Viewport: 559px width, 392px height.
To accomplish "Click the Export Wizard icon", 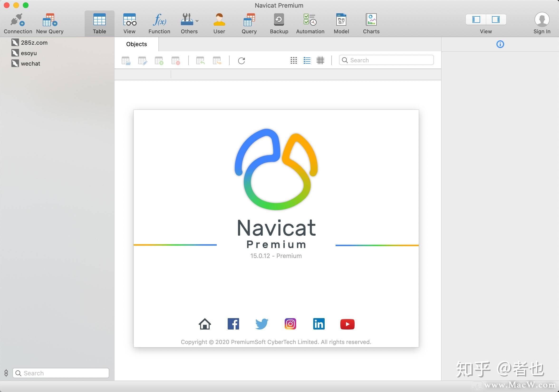I will tap(217, 61).
